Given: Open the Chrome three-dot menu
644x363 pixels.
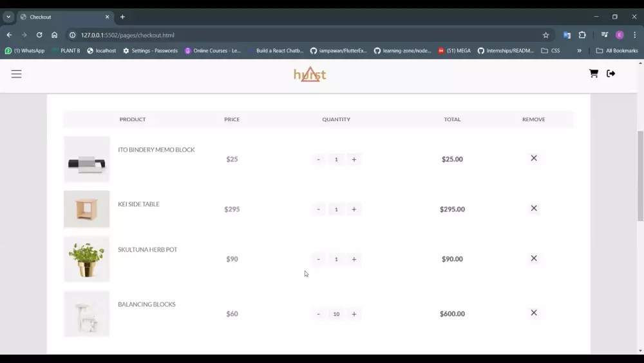Looking at the screenshot, I should click(x=634, y=35).
